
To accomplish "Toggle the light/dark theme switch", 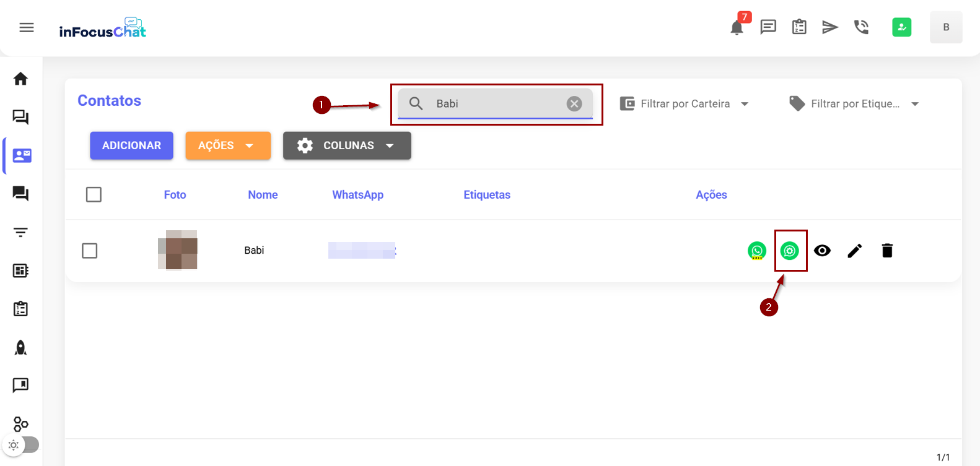I will [21, 444].
